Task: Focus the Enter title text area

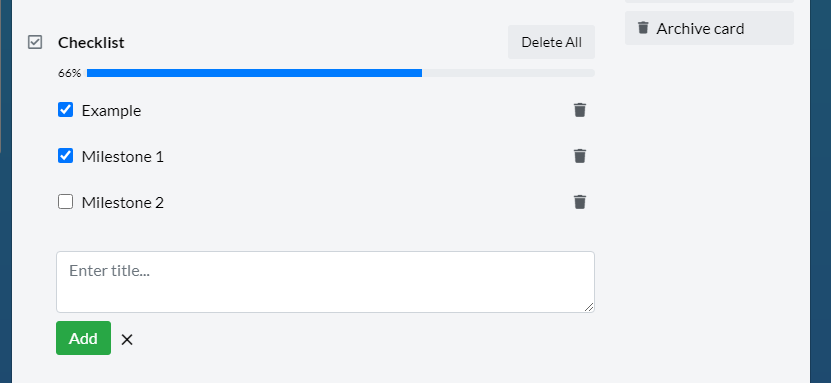Action: tap(325, 282)
